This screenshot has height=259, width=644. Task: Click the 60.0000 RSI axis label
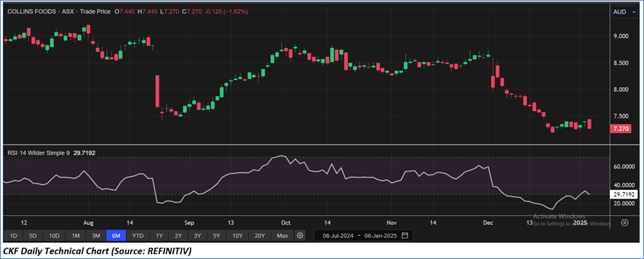click(624, 166)
